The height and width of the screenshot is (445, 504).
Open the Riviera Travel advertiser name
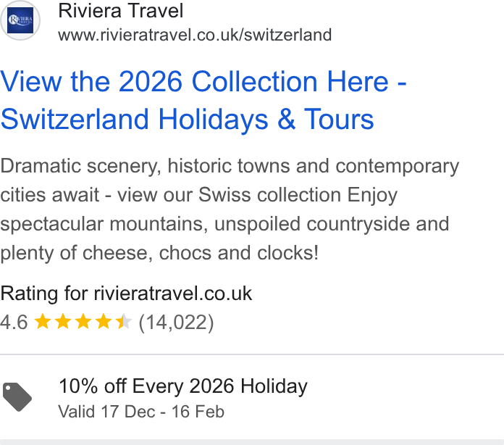point(120,11)
